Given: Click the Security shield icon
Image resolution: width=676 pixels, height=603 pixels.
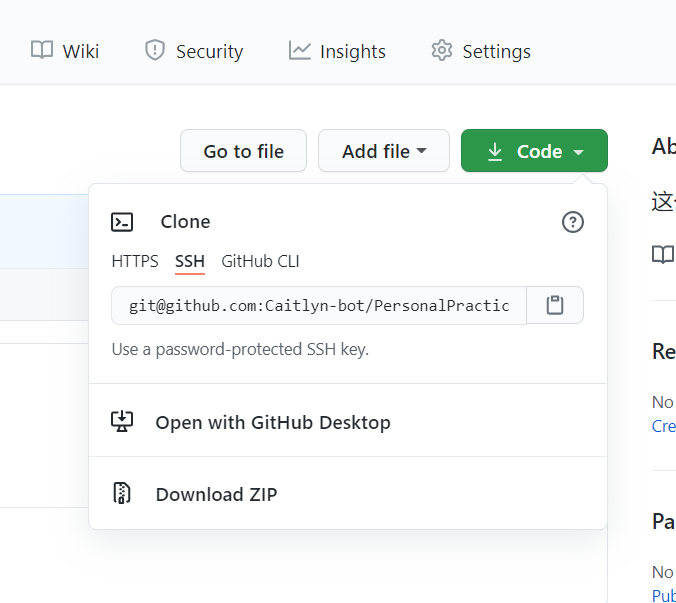Looking at the screenshot, I should [x=155, y=50].
